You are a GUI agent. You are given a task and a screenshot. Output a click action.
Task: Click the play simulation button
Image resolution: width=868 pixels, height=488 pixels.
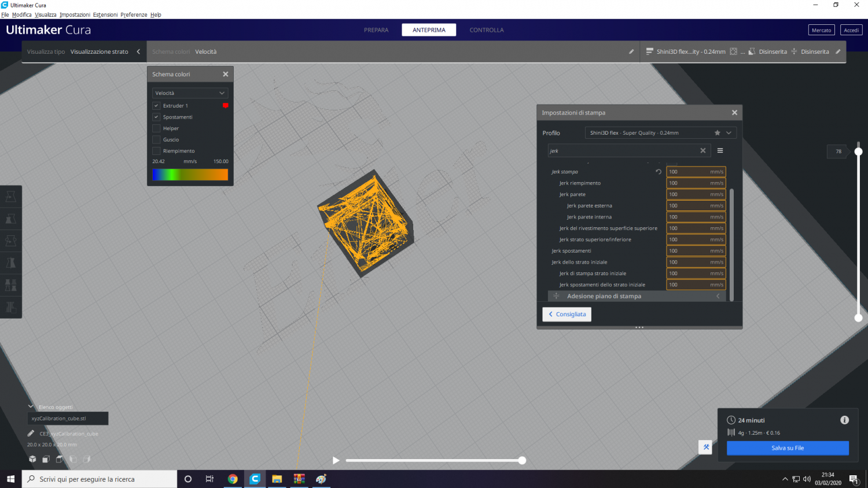tap(336, 460)
